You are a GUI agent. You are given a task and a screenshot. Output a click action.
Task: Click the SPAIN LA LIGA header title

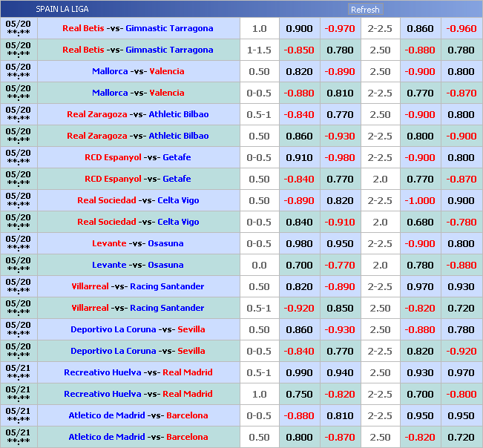(x=62, y=10)
